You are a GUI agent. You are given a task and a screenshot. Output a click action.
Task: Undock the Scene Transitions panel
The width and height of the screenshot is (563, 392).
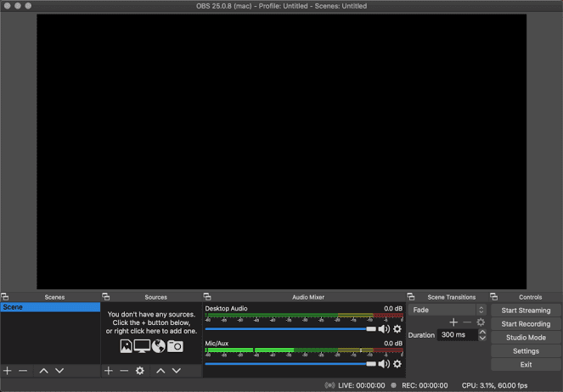[411, 297]
